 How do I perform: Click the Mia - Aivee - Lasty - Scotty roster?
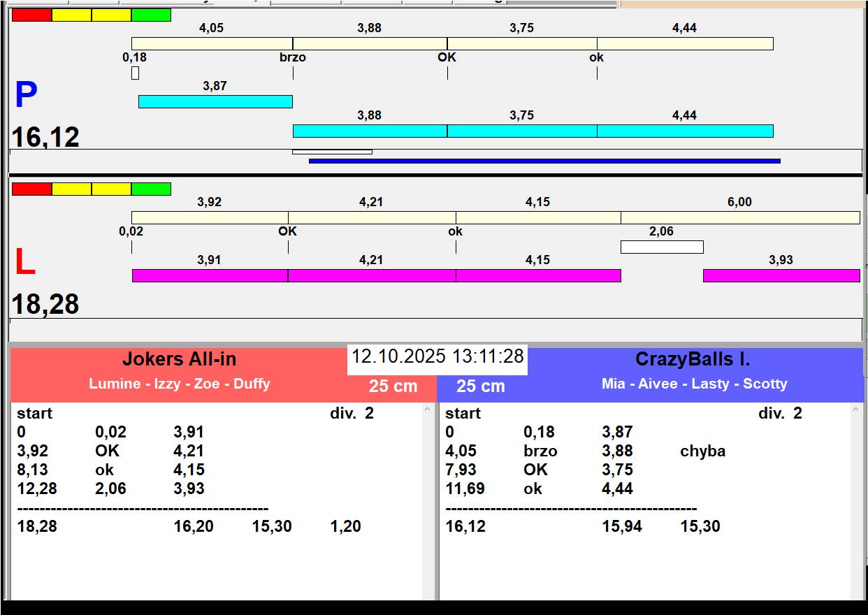pyautogui.click(x=694, y=384)
